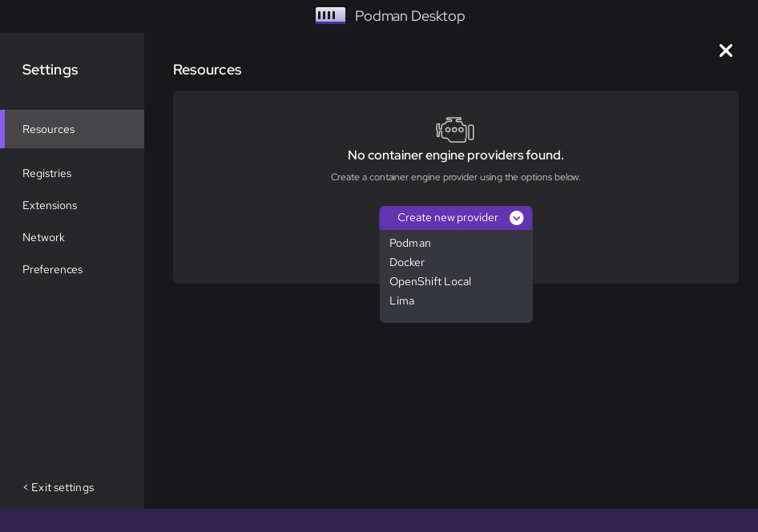The image size is (758, 532).
Task: Select Podman from the provider list
Action: pyautogui.click(x=410, y=243)
